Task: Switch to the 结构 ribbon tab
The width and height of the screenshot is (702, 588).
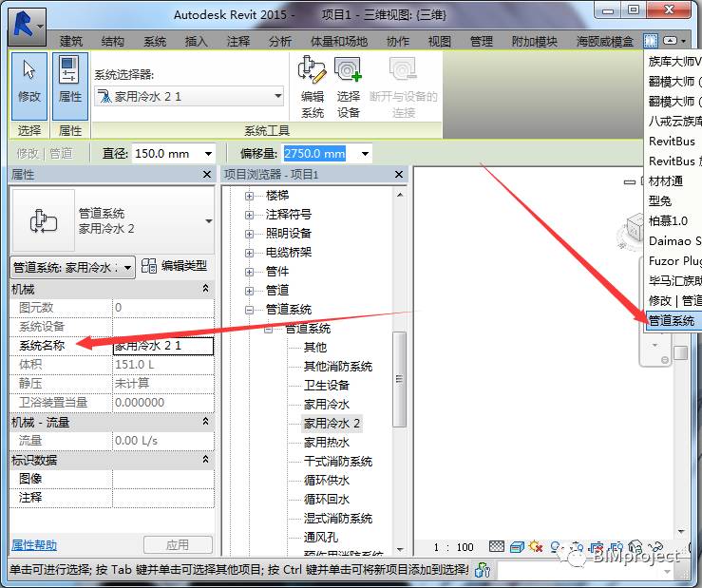Action: pos(112,41)
